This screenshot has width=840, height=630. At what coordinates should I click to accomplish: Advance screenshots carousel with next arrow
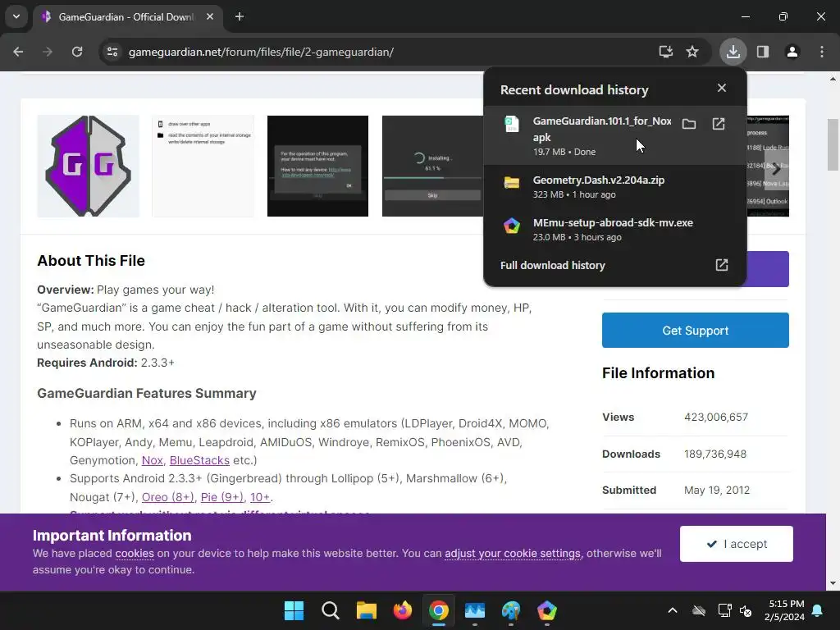point(776,169)
